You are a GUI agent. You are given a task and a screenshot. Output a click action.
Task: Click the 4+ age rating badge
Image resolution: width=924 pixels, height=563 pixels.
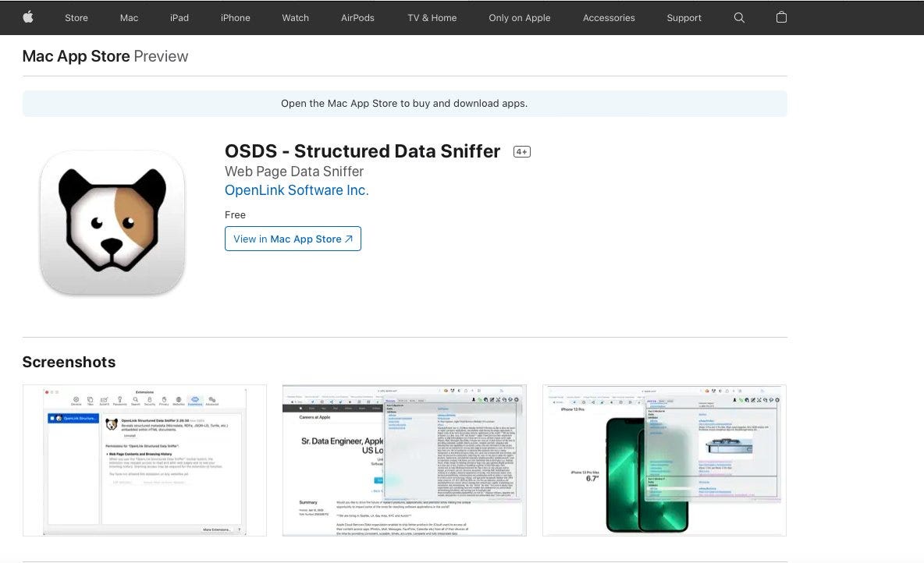tap(522, 152)
